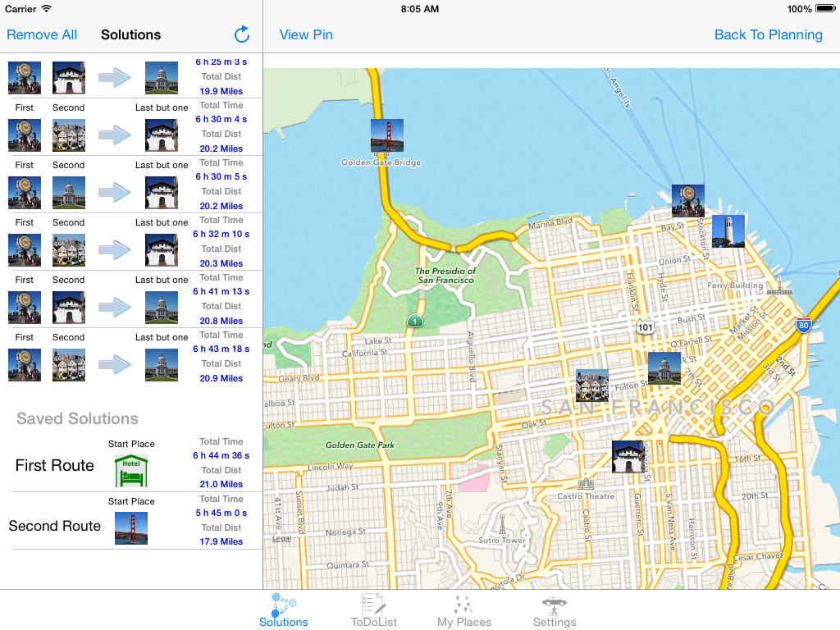This screenshot has height=630, width=840.
Task: Click the Wi-Fi status icon
Action: (x=47, y=8)
